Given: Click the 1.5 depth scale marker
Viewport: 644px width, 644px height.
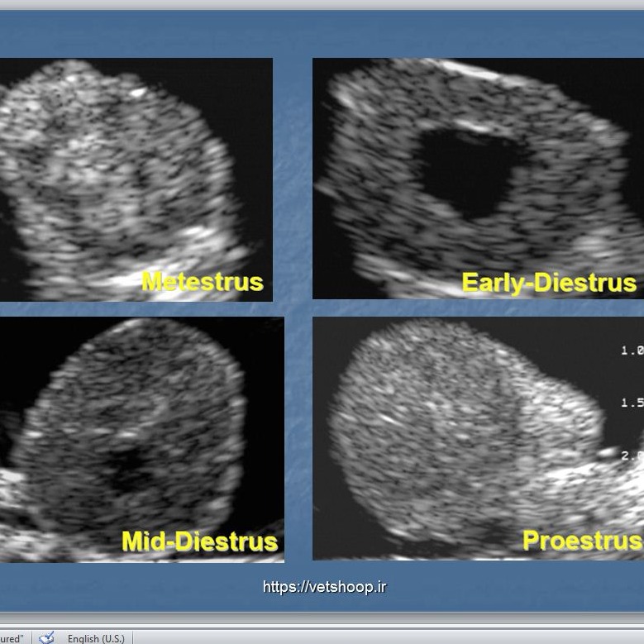Looking at the screenshot, I should coord(632,403).
